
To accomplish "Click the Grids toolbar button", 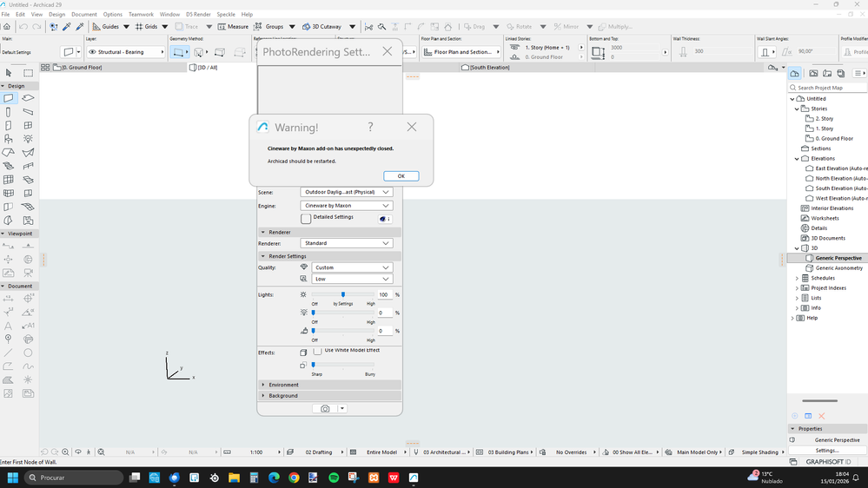I will 147,27.
